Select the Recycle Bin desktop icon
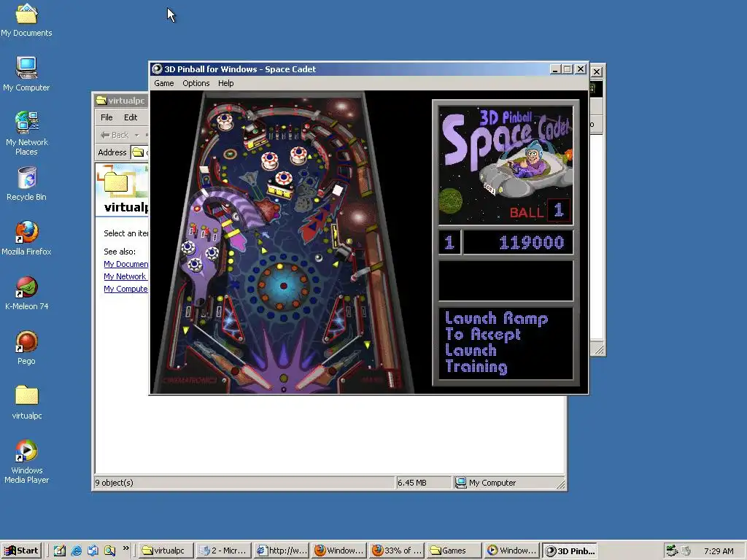Image resolution: width=747 pixels, height=560 pixels. [27, 183]
